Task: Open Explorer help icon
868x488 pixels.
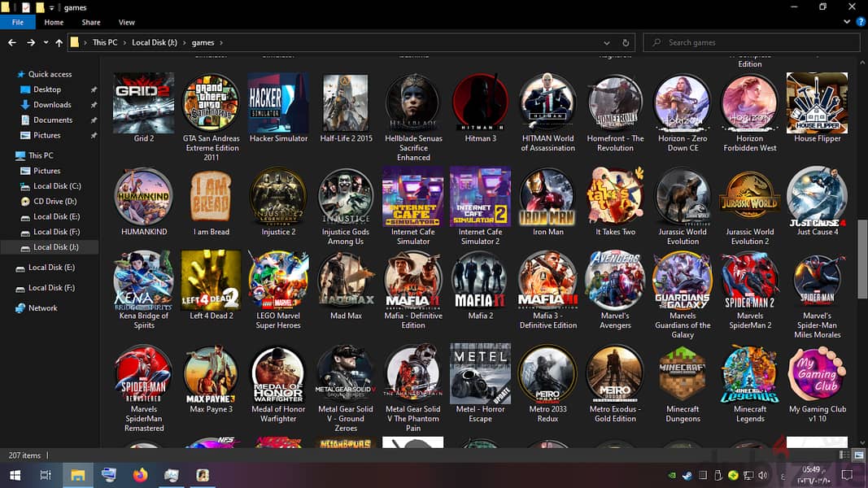Action: coord(861,22)
